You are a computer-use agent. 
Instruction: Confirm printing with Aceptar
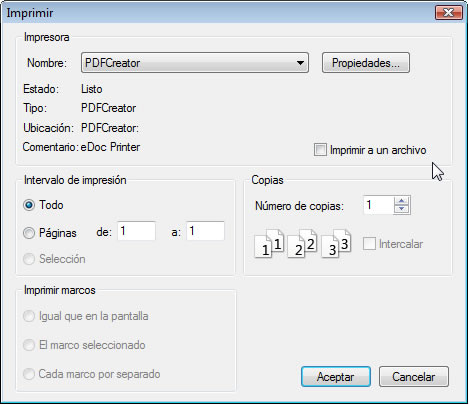point(336,377)
